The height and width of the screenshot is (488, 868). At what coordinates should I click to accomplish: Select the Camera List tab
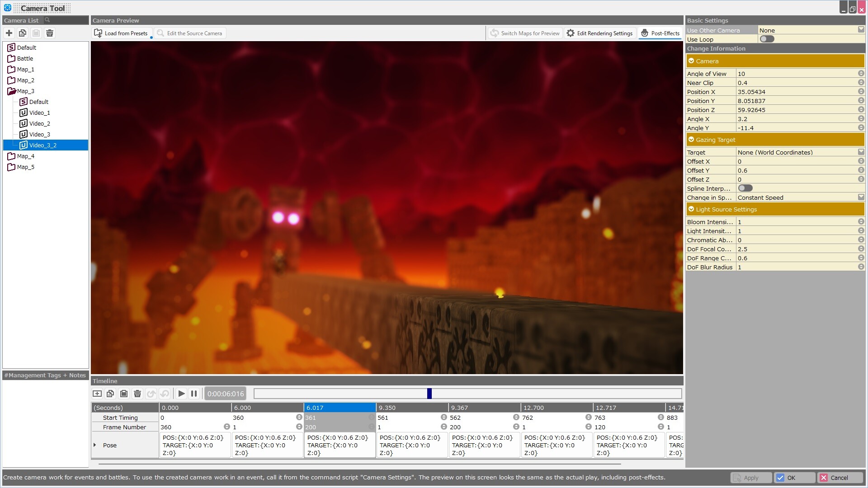click(21, 20)
